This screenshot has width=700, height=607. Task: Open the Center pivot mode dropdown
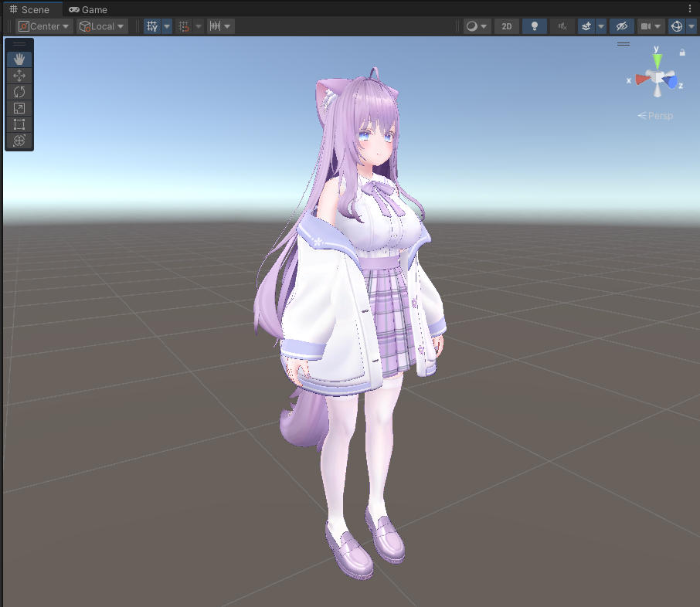(x=44, y=26)
